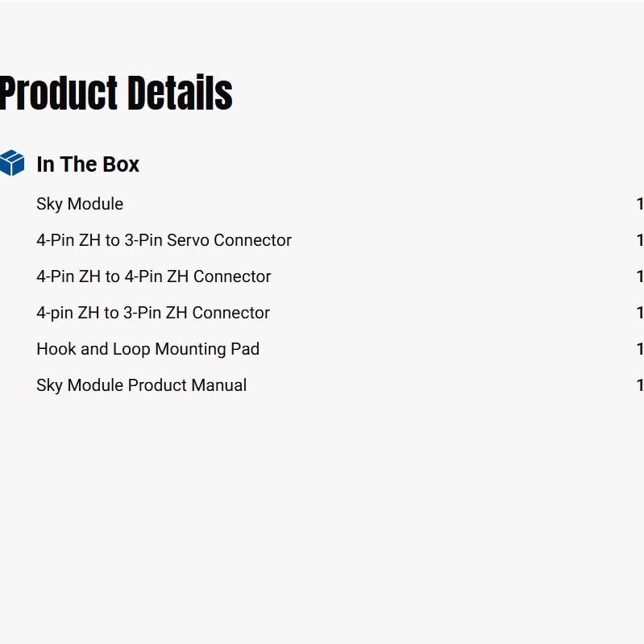Click quantity beside Sky Module Product Manual

tap(640, 385)
